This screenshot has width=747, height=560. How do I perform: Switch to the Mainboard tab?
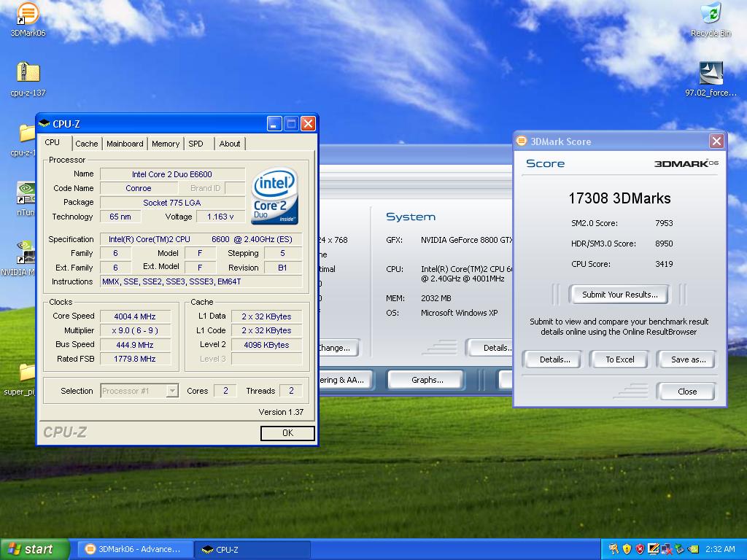(x=125, y=144)
